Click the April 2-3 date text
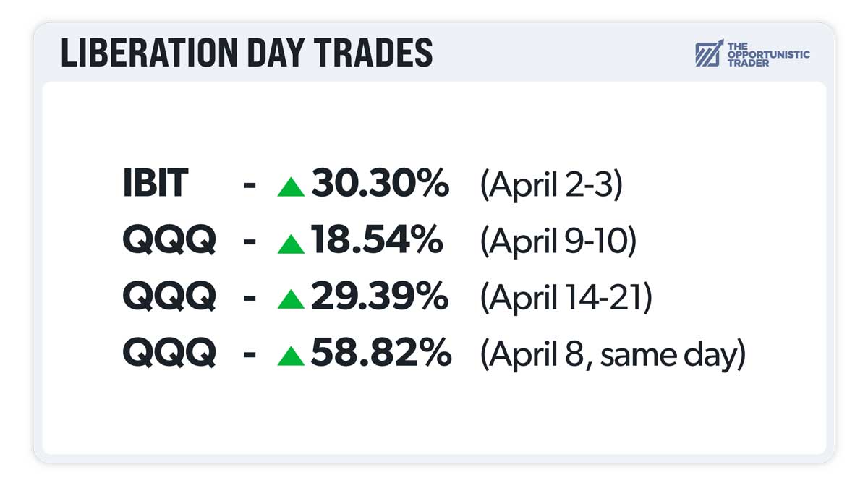This screenshot has height=488, width=868. pos(551,186)
